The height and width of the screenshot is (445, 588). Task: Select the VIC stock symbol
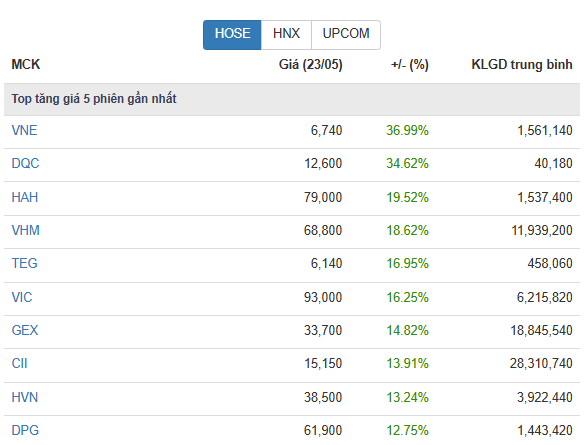22,297
